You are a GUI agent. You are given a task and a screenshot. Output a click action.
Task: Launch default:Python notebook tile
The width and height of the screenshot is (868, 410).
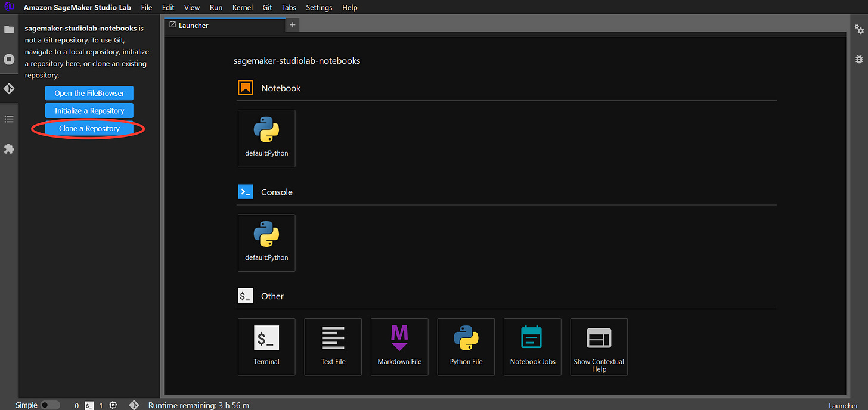(x=266, y=138)
